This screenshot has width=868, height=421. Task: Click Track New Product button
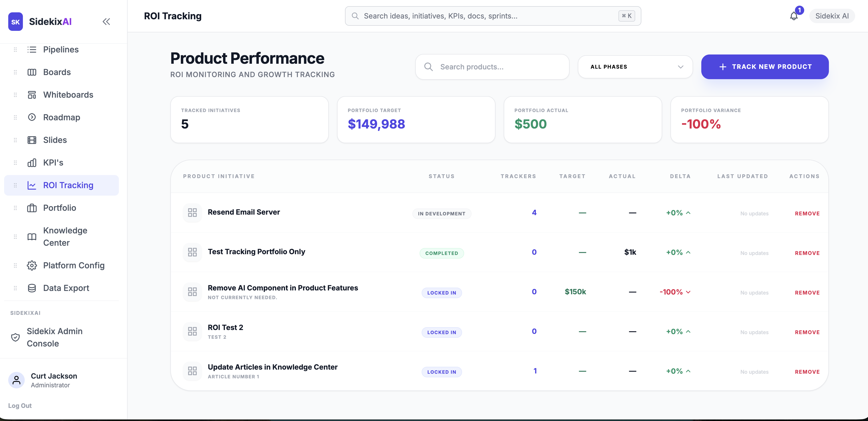point(765,67)
